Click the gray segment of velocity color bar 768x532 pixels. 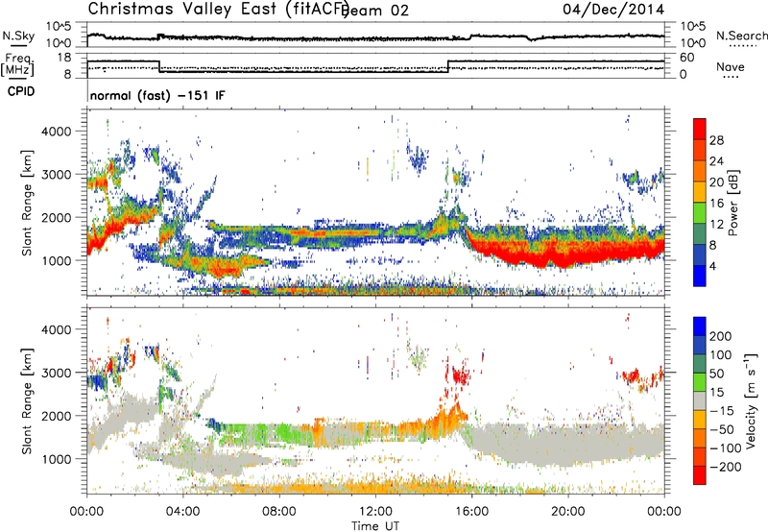point(700,401)
